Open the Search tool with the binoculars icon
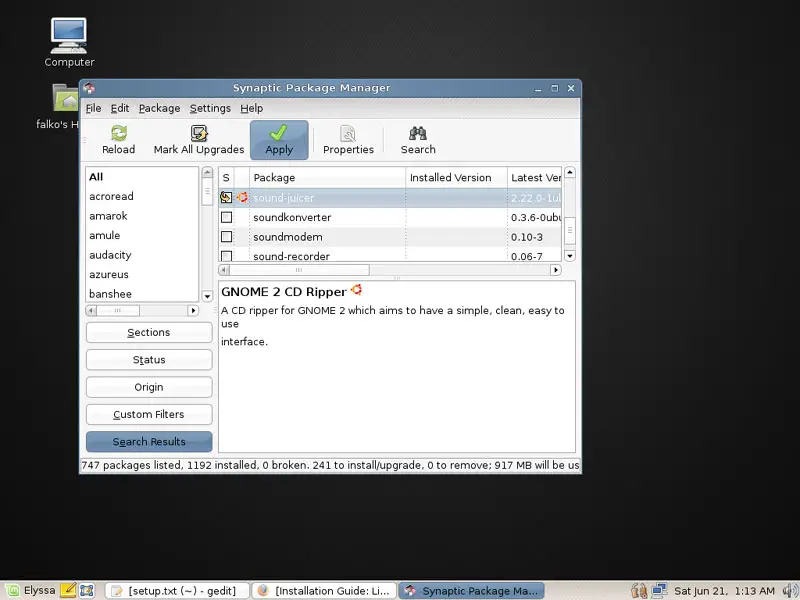800x600 pixels. [x=418, y=140]
